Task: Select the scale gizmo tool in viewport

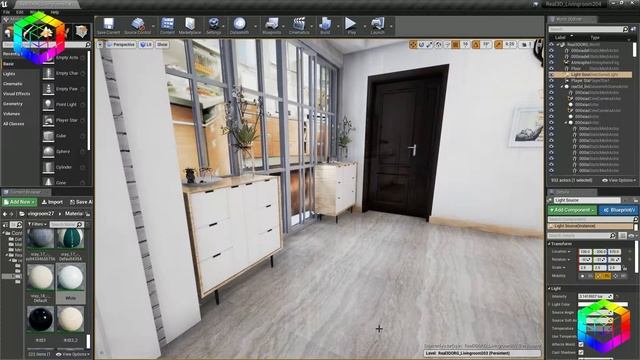Action: 429,44
